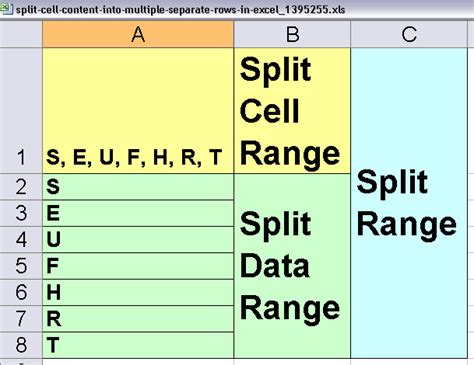Select row 6 header
Screen dimensions: 474x365
point(21,293)
